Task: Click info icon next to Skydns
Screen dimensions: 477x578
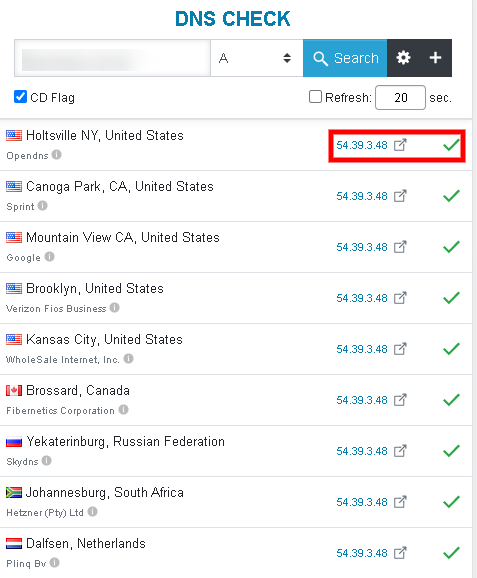Action: 46,460
